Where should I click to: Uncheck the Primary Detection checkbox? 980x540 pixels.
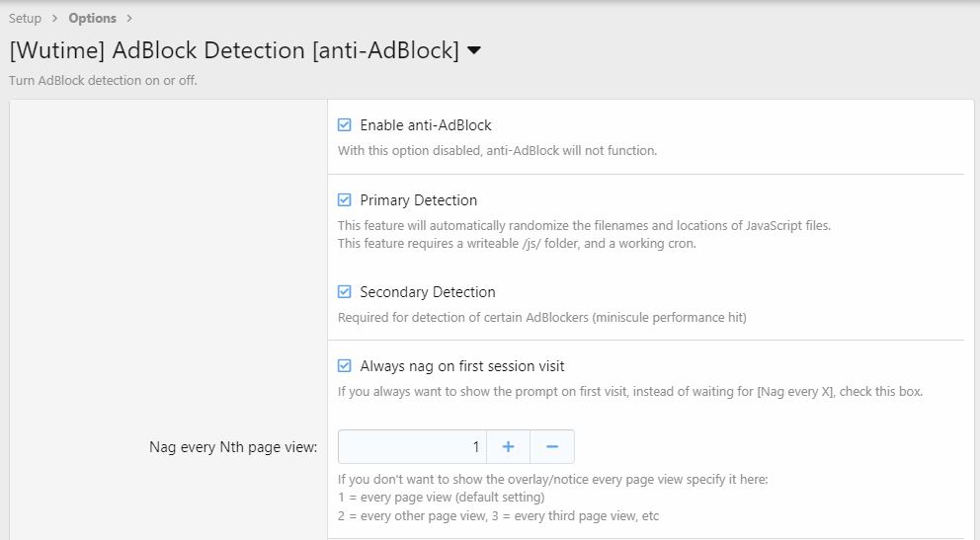345,199
